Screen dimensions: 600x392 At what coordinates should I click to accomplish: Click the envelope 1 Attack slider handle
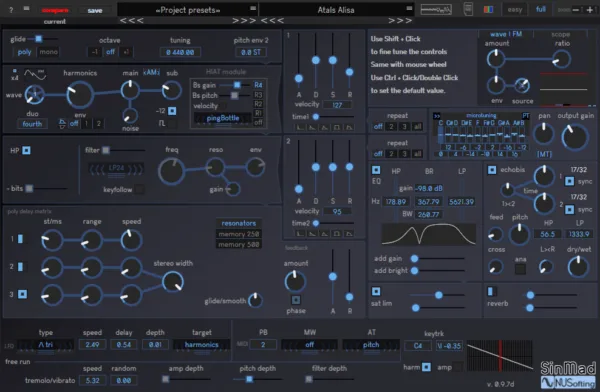pyautogui.click(x=299, y=78)
